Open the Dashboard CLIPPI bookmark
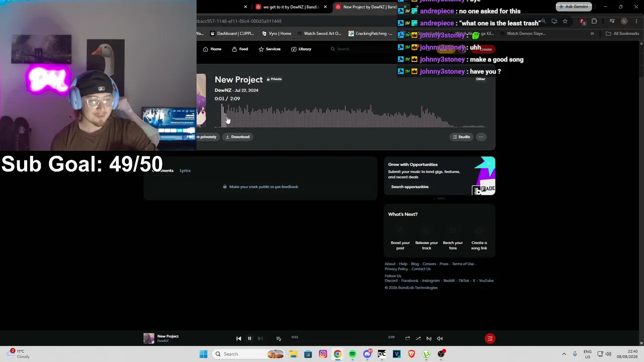 click(232, 34)
